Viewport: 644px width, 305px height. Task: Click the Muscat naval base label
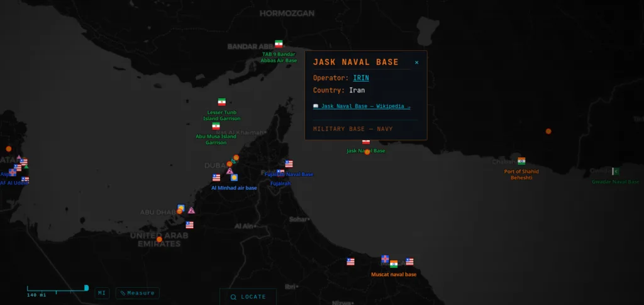(394, 274)
